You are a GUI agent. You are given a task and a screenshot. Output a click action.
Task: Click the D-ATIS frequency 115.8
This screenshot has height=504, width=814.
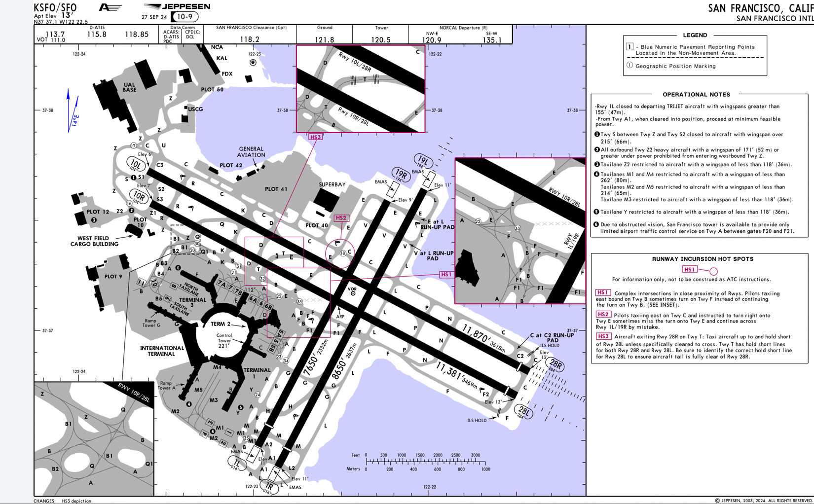click(x=97, y=35)
